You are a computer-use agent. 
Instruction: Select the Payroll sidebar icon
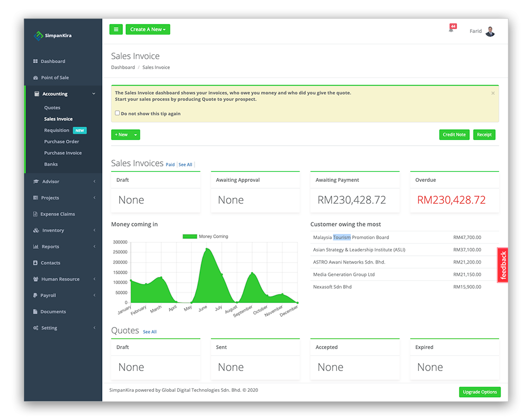pyautogui.click(x=35, y=295)
